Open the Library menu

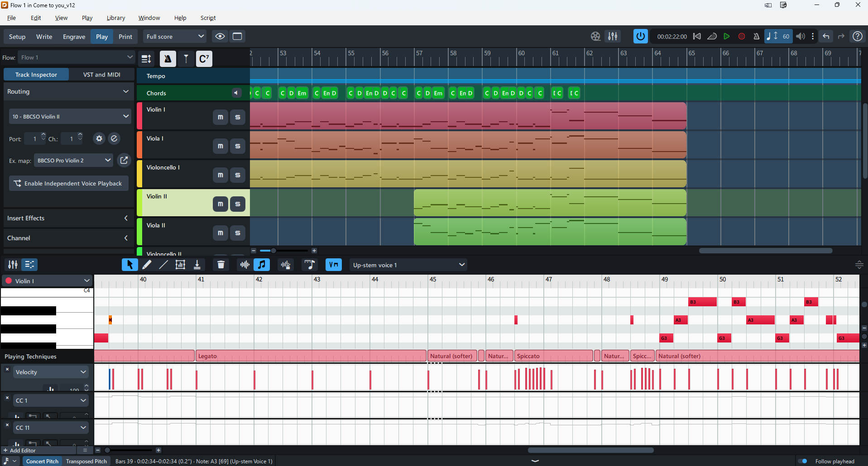pyautogui.click(x=115, y=18)
